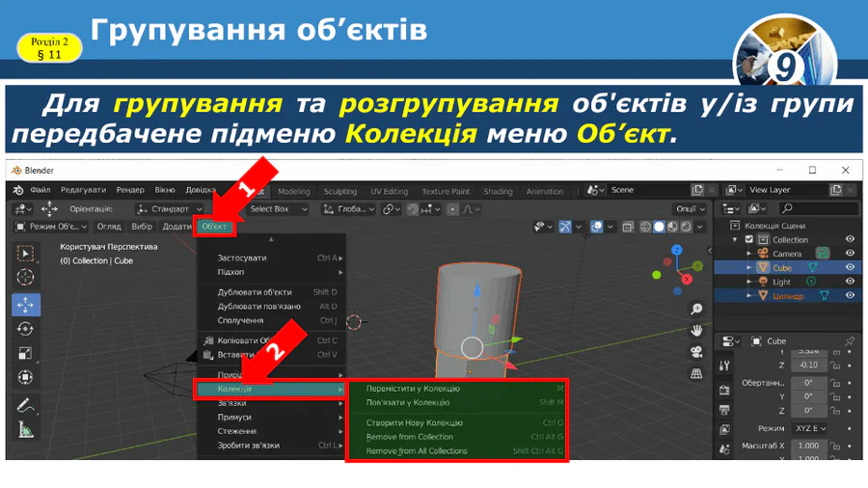Click the viewport zoom magnifier icon
868x488 pixels.
(x=696, y=309)
